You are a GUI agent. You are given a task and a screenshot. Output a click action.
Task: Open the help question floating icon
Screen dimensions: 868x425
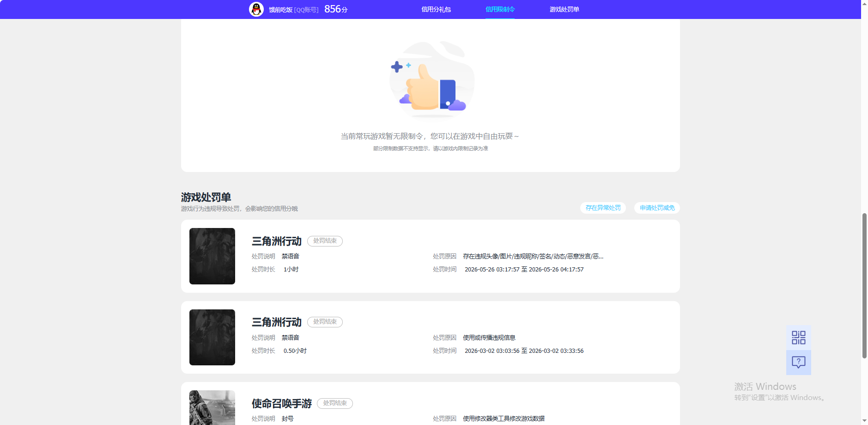[798, 362]
